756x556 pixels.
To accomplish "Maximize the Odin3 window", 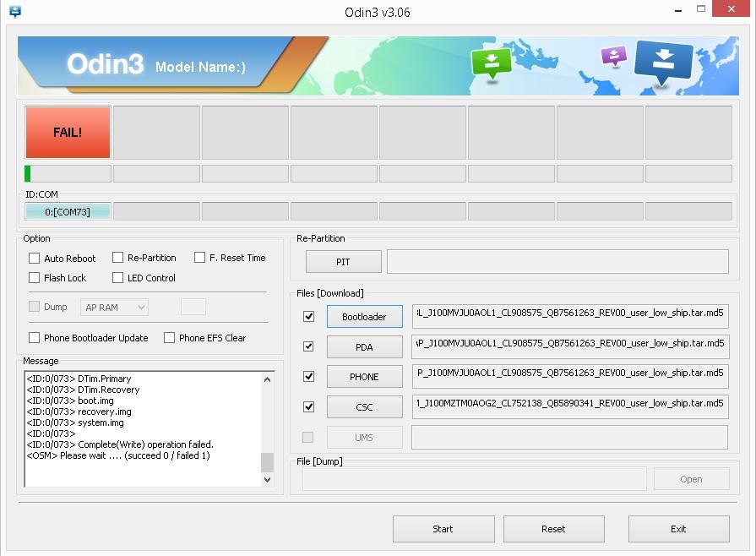I will (x=701, y=9).
